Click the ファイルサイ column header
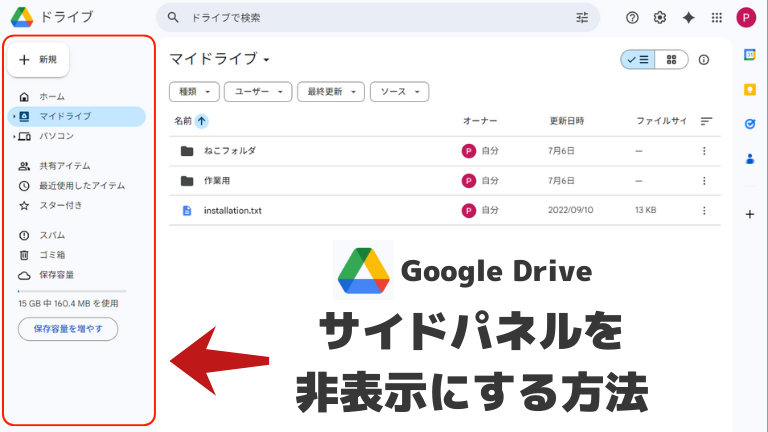Image resolution: width=768 pixels, height=432 pixels. click(661, 121)
